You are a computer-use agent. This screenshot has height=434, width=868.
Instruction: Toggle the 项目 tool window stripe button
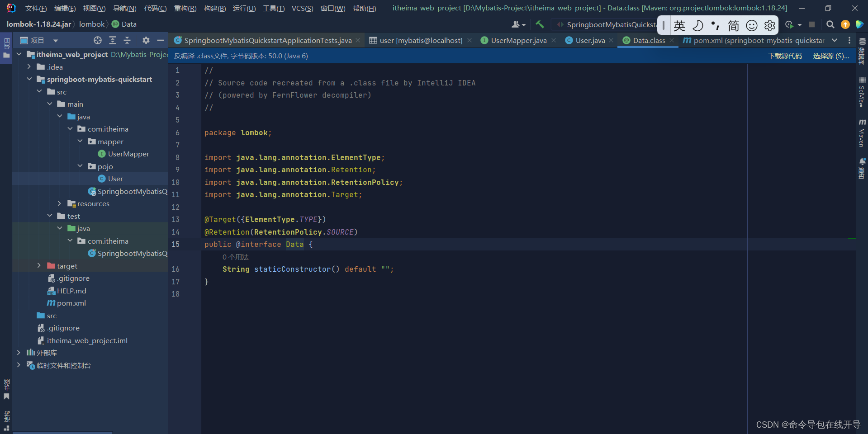pos(6,49)
